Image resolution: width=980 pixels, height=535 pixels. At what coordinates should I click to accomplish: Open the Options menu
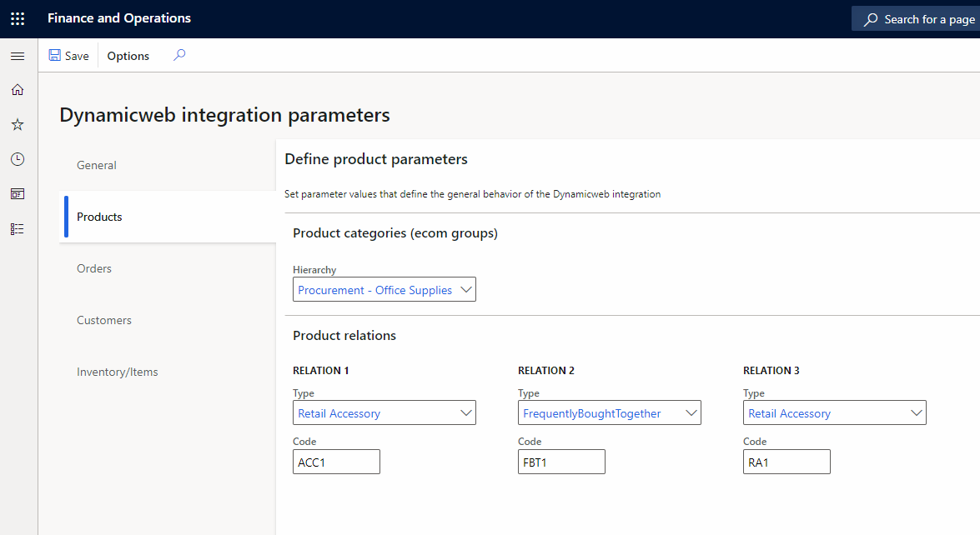point(128,56)
